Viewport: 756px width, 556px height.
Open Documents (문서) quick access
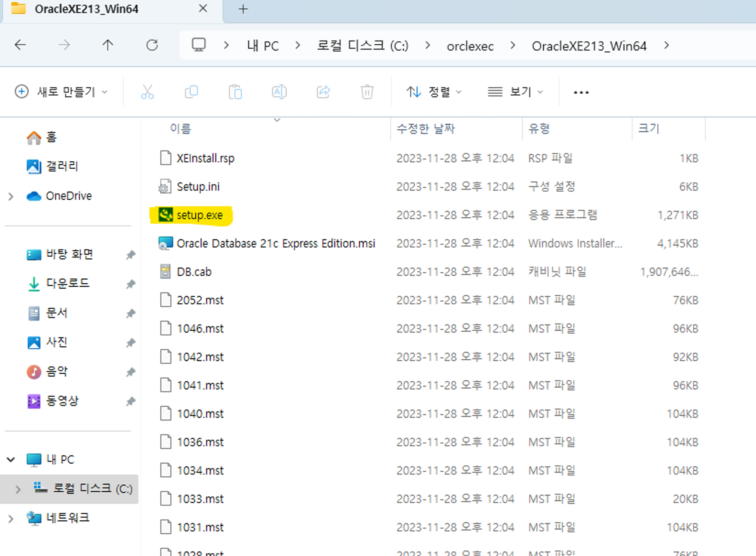47,313
